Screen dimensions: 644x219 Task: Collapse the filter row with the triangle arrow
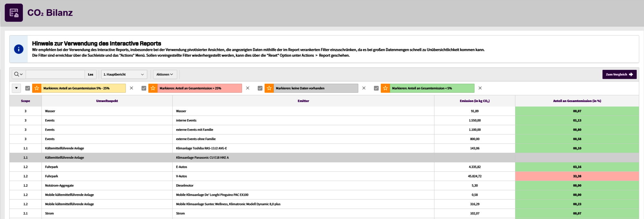16,88
